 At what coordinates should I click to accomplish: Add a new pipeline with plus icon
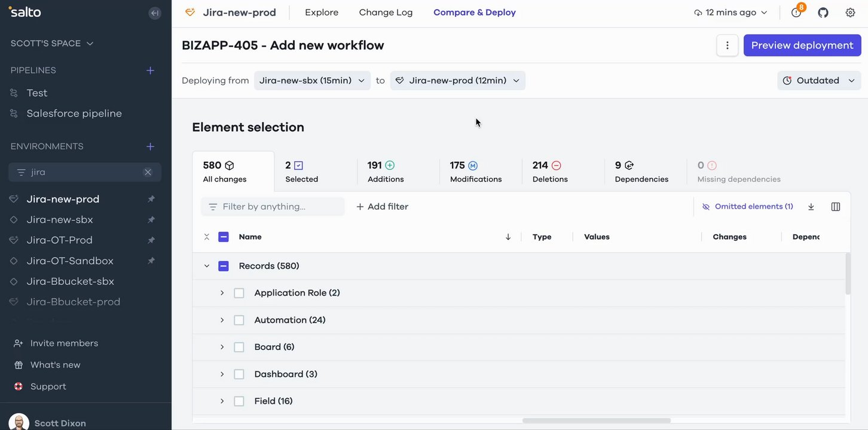tap(151, 70)
